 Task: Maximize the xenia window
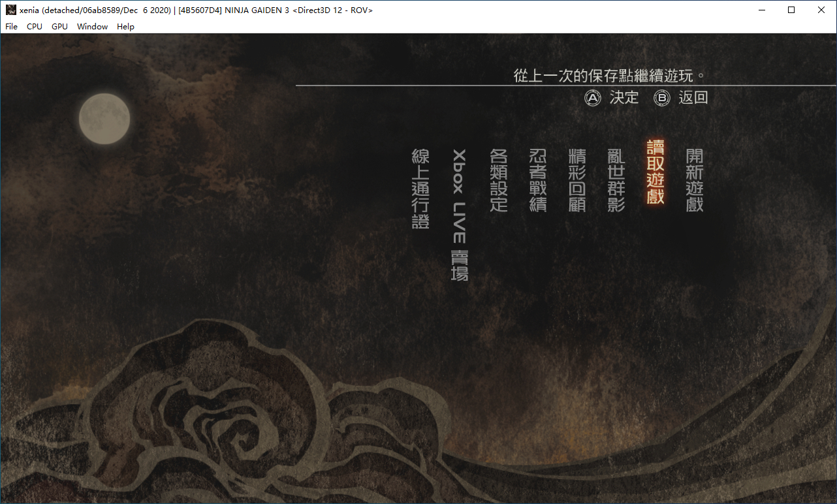pyautogui.click(x=791, y=10)
